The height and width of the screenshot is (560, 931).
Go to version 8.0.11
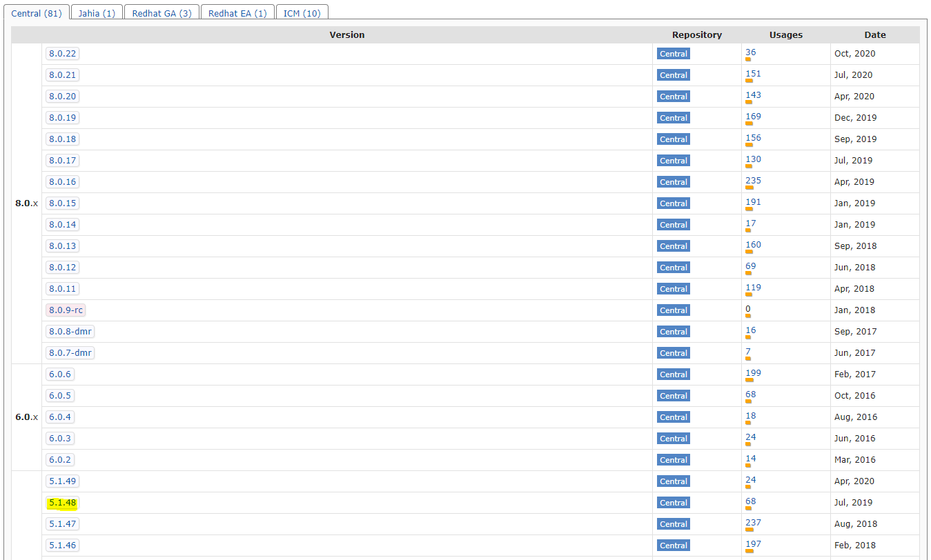coord(62,289)
